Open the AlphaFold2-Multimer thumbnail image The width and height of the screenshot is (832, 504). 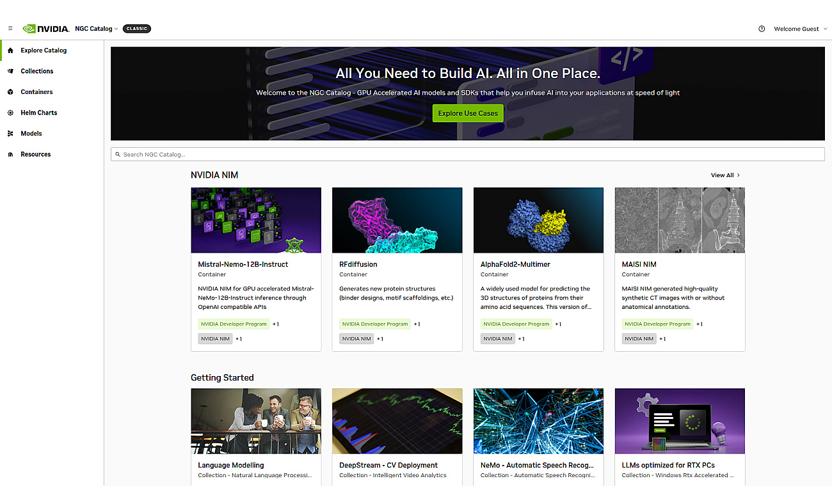click(x=538, y=220)
